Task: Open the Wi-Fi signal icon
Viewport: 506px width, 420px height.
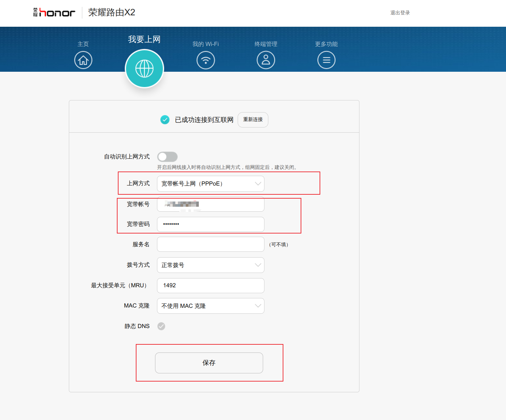Action: 206,60
